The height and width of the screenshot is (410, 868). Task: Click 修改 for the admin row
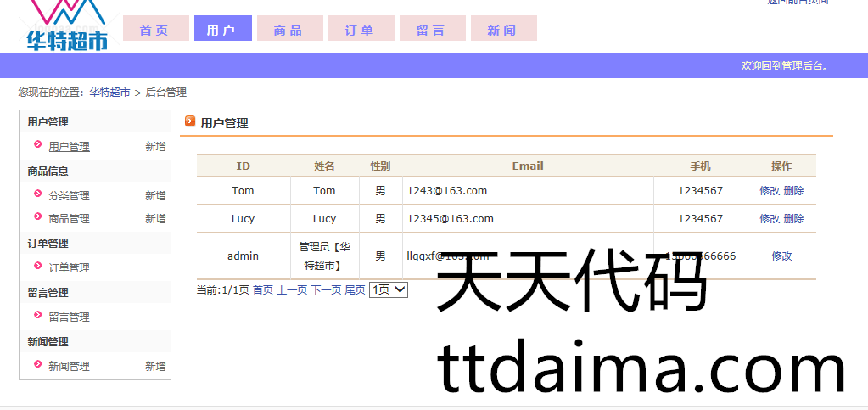(781, 256)
